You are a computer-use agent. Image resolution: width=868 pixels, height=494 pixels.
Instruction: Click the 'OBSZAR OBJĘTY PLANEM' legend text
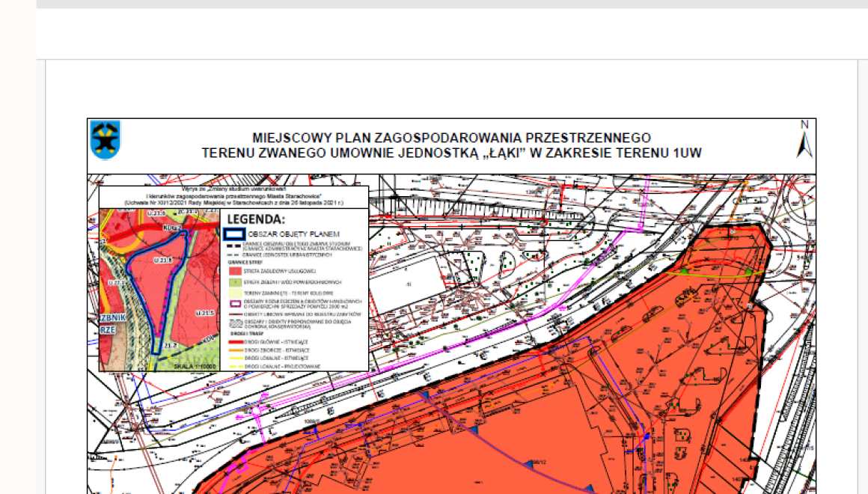point(293,234)
